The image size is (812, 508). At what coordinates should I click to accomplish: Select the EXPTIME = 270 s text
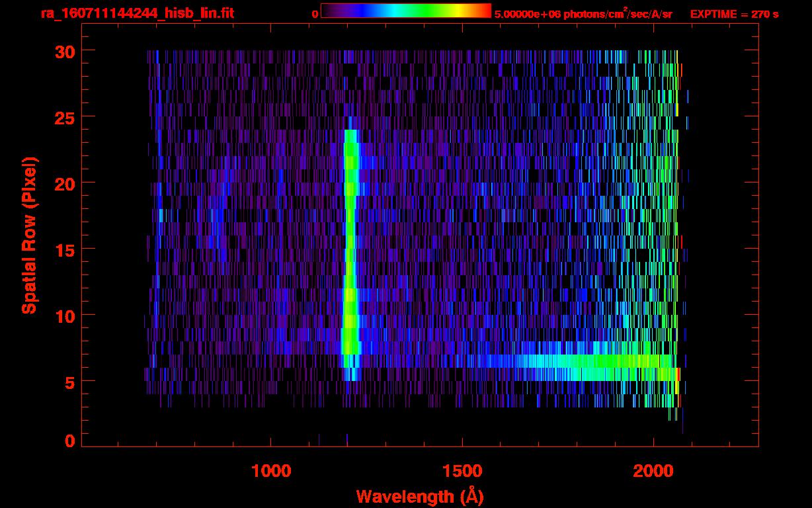click(x=734, y=14)
